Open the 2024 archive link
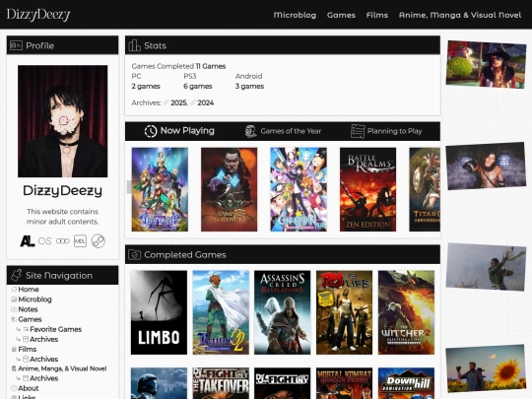Viewport: 532px width, 399px height. [x=206, y=102]
